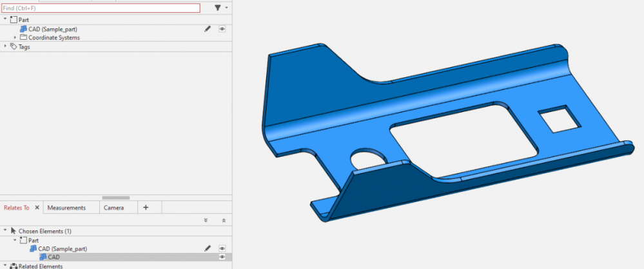Click pencil edit icon under Chosen Elements
The height and width of the screenshot is (269, 644).
click(208, 248)
